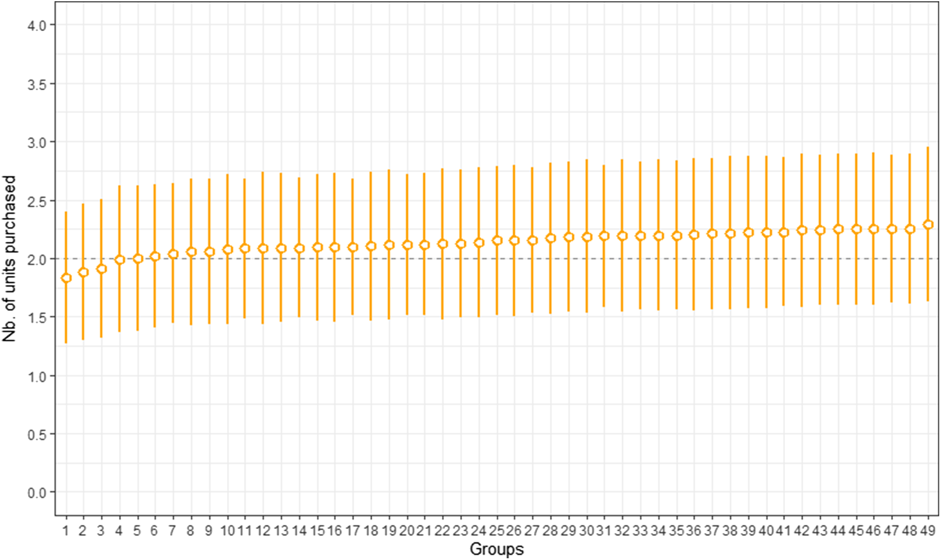This screenshot has width=941, height=560.
Task: Click the y-axis label 4.0
Action: pyautogui.click(x=36, y=25)
